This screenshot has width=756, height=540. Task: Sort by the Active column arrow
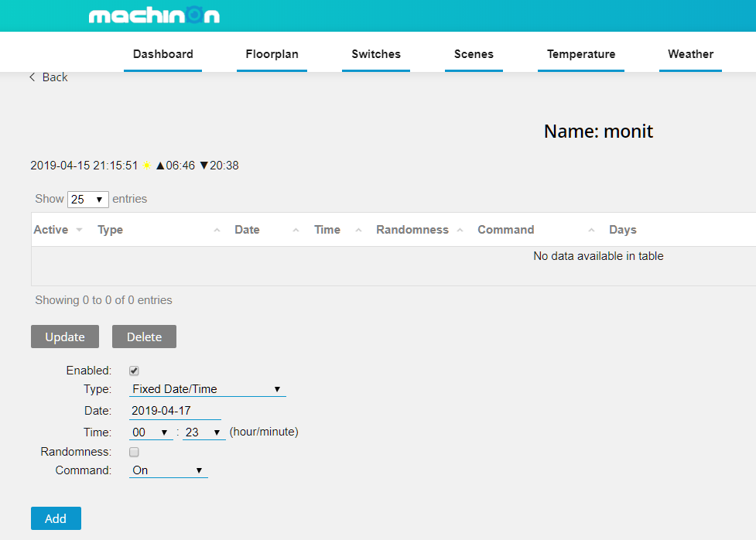coord(79,231)
